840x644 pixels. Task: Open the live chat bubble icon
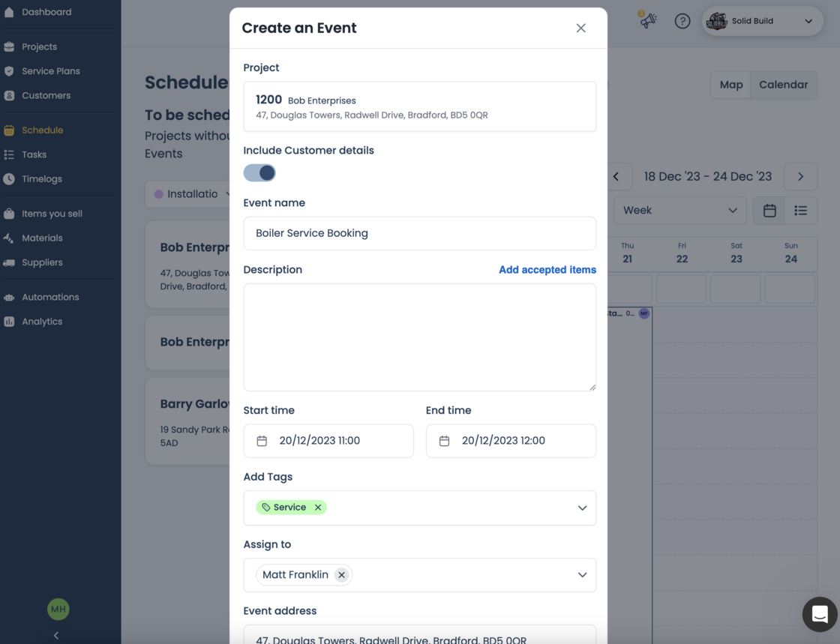[818, 614]
